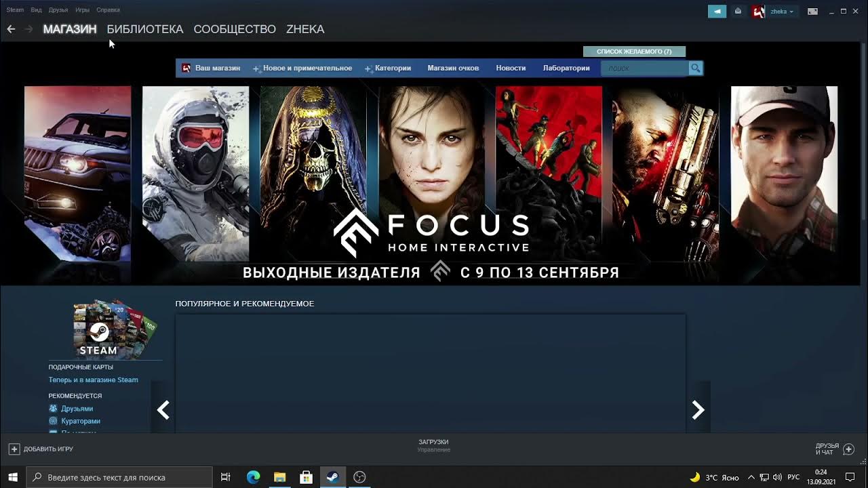Open the announcements megaphone icon

717,12
